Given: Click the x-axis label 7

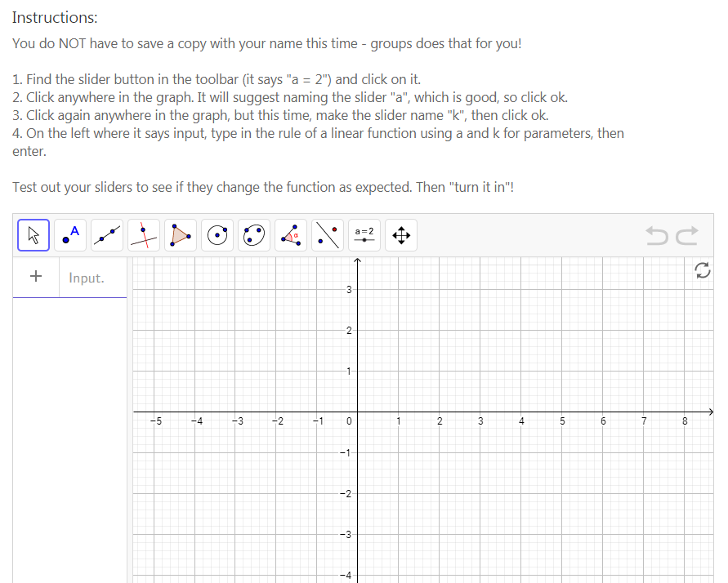Looking at the screenshot, I should [x=644, y=421].
